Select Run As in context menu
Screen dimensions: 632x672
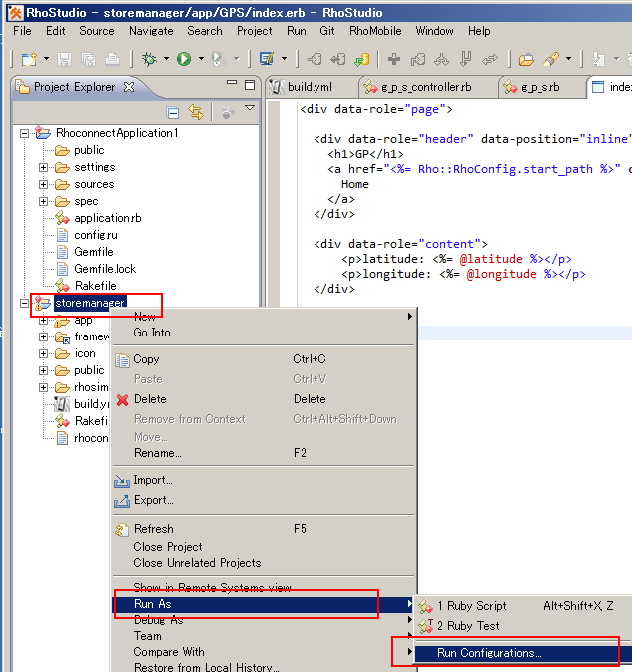click(264, 604)
